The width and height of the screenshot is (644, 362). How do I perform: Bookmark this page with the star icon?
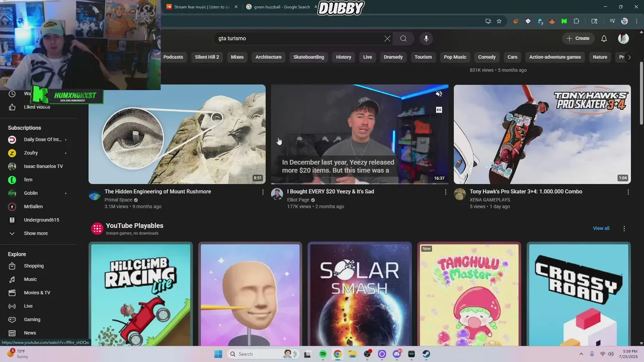pos(499,21)
